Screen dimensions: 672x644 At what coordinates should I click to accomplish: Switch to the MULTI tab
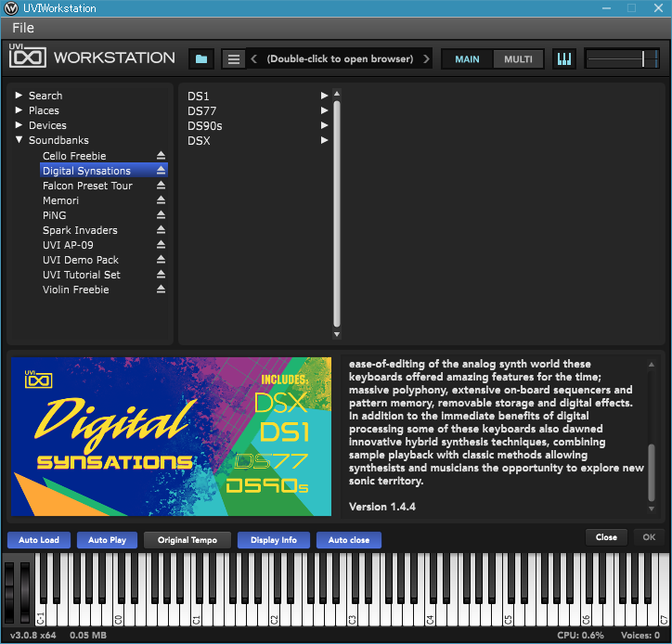pos(518,59)
